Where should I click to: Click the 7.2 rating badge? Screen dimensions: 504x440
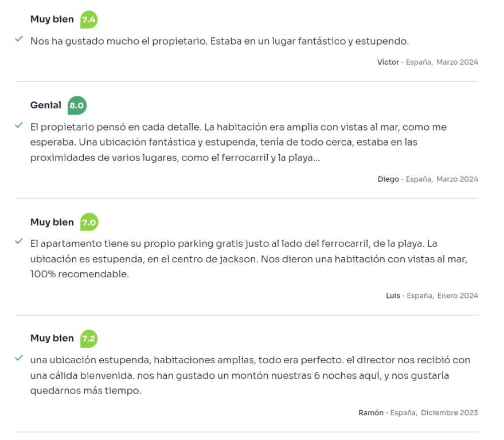89,339
